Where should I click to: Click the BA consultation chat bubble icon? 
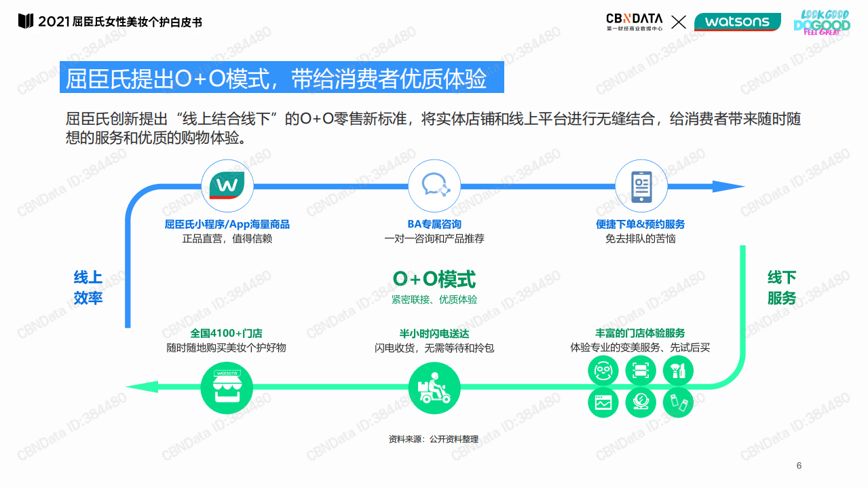click(434, 185)
